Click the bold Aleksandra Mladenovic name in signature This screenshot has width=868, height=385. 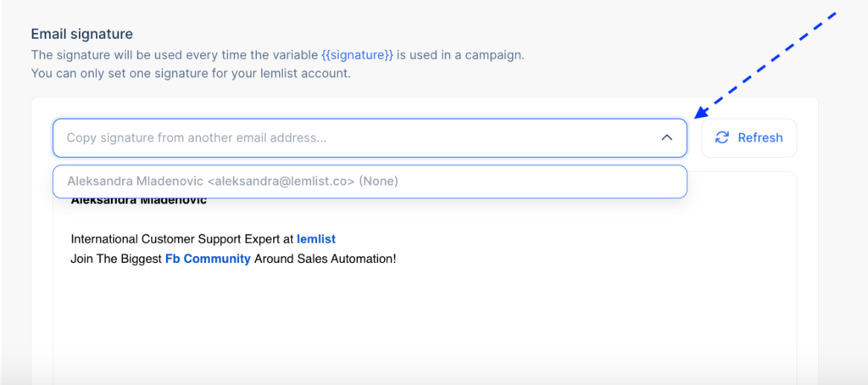[138, 201]
